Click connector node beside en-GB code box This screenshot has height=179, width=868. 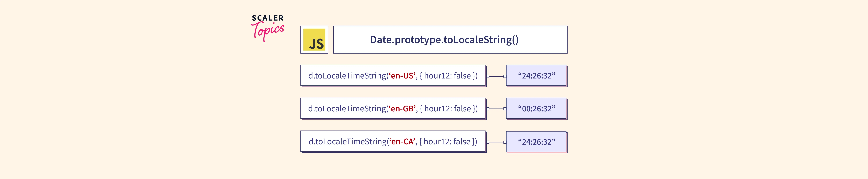click(x=488, y=109)
